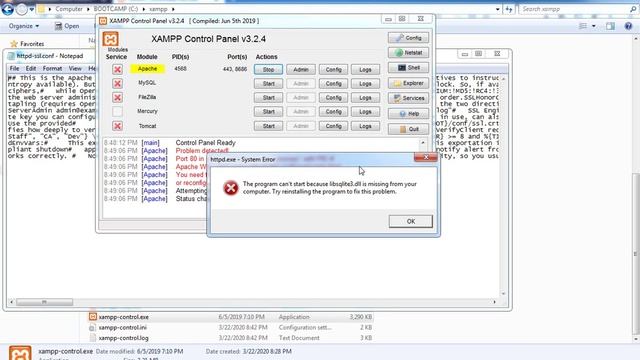Toggle MySQL service install checkbox

118,83
